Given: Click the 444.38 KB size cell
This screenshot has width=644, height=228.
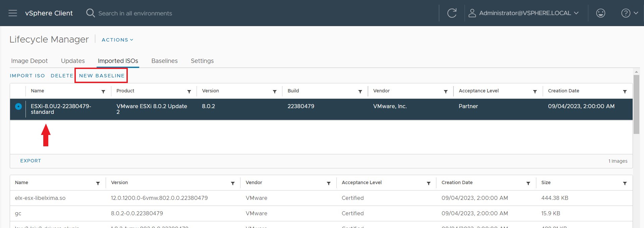Looking at the screenshot, I should 555,198.
